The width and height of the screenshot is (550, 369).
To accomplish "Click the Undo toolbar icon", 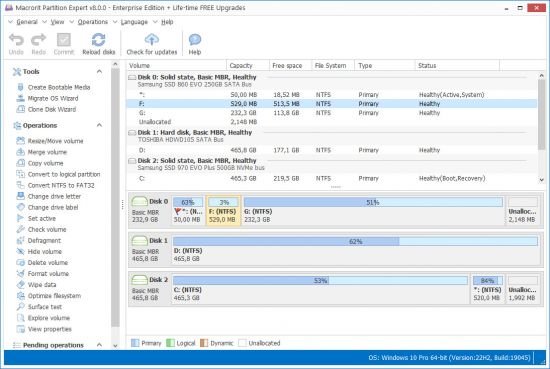I will tap(16, 40).
